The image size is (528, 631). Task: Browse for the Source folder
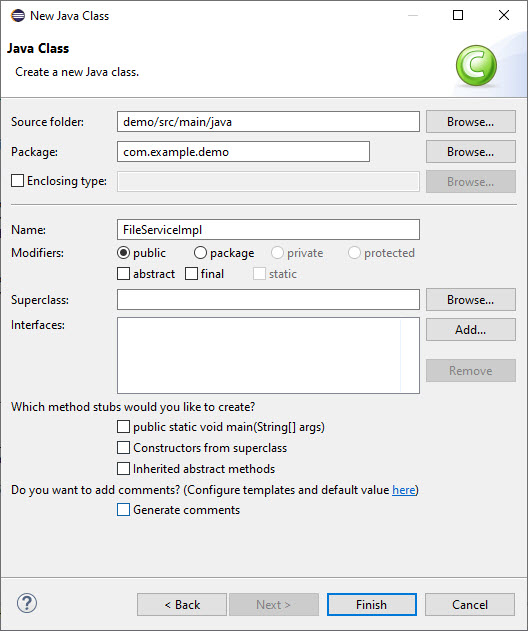(470, 122)
